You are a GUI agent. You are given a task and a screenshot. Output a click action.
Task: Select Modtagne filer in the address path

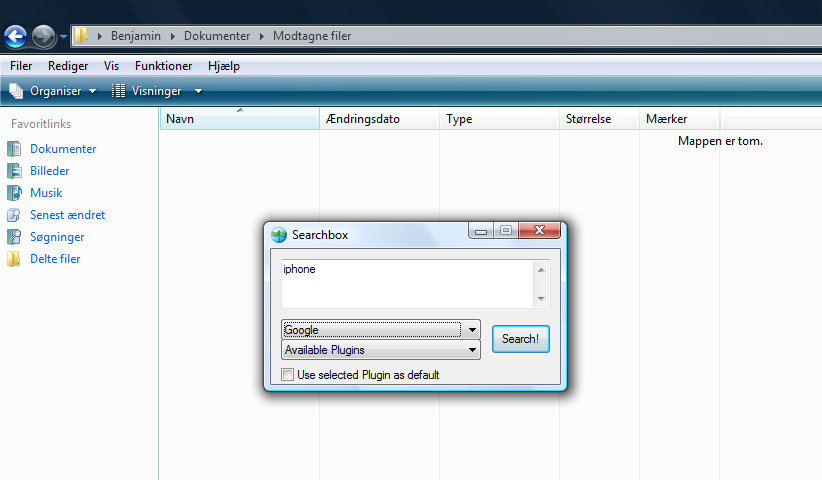[x=312, y=36]
